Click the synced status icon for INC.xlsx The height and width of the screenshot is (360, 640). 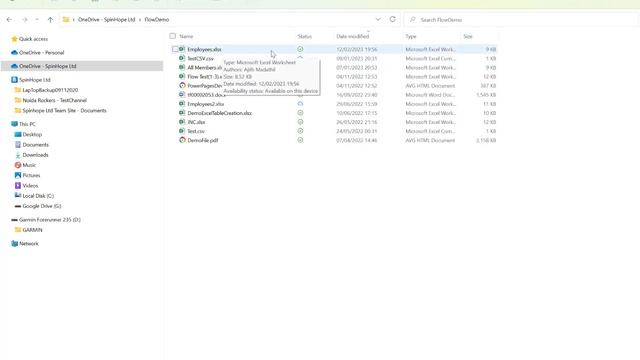point(300,122)
